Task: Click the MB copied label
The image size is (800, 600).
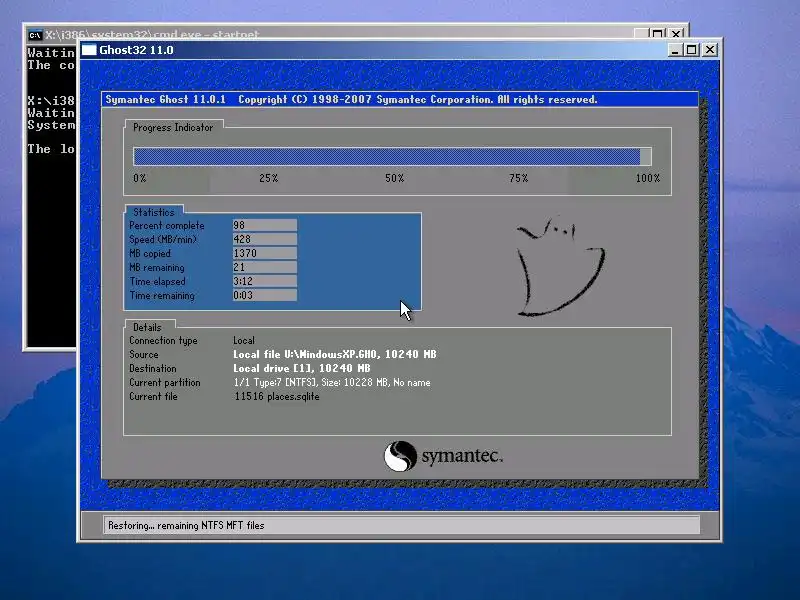Action: [150, 254]
